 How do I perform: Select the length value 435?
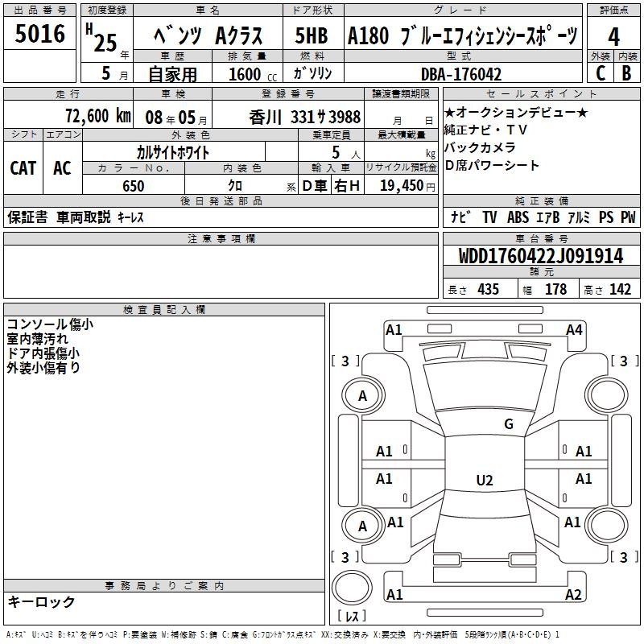point(489,289)
